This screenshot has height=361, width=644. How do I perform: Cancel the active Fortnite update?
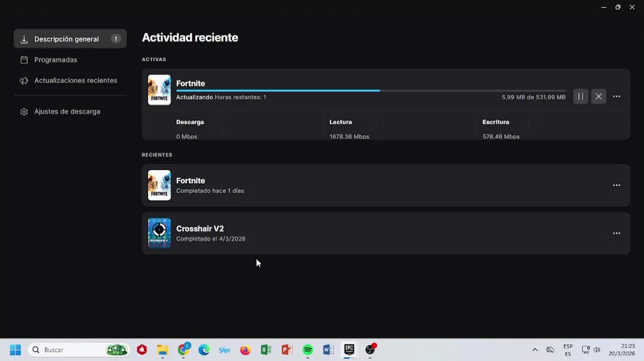pyautogui.click(x=598, y=97)
